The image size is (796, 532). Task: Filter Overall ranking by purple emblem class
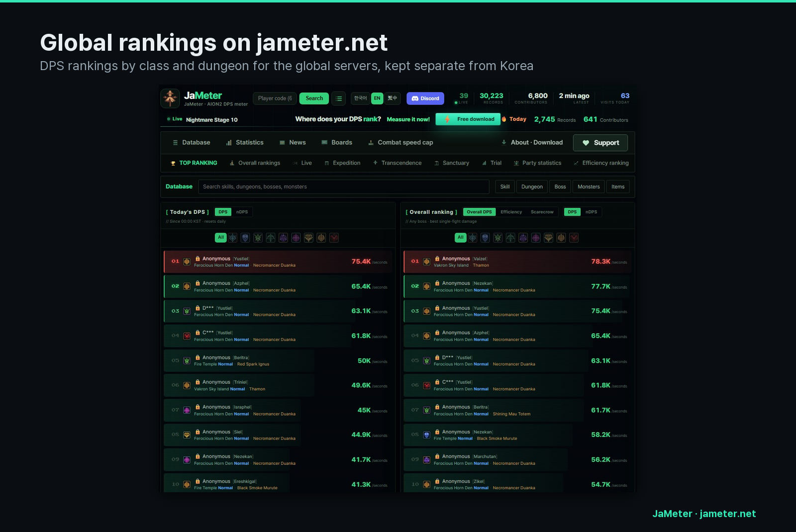click(523, 238)
